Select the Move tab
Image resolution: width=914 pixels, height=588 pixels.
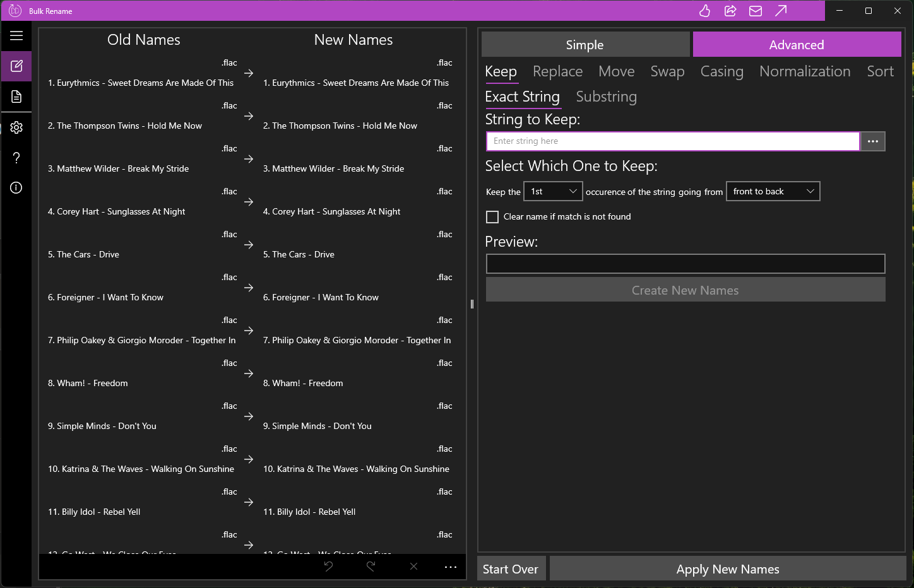(x=617, y=72)
